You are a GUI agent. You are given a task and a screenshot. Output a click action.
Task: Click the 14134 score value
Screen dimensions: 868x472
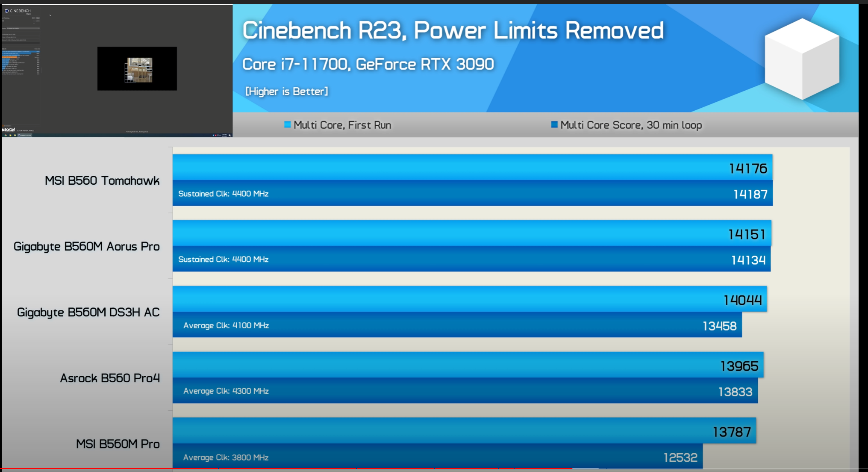pos(748,260)
